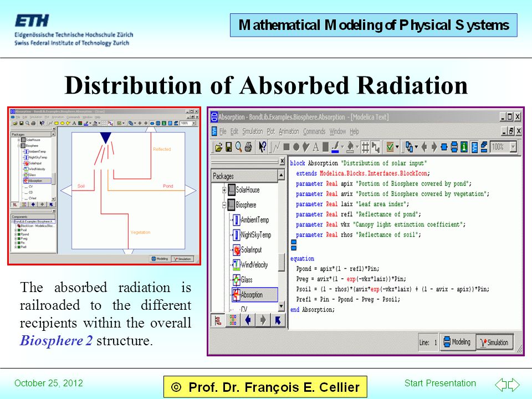Go to next slide with right arrow

(514, 385)
